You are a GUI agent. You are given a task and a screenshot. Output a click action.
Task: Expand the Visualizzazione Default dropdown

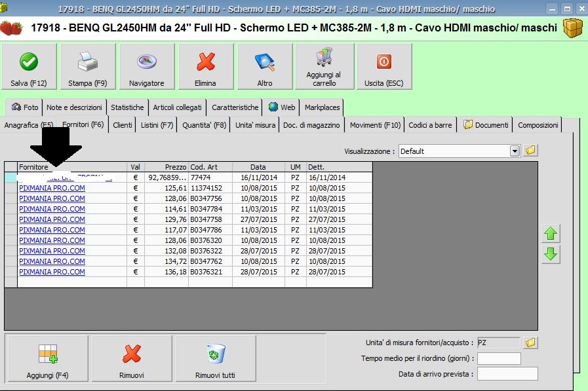pyautogui.click(x=515, y=151)
